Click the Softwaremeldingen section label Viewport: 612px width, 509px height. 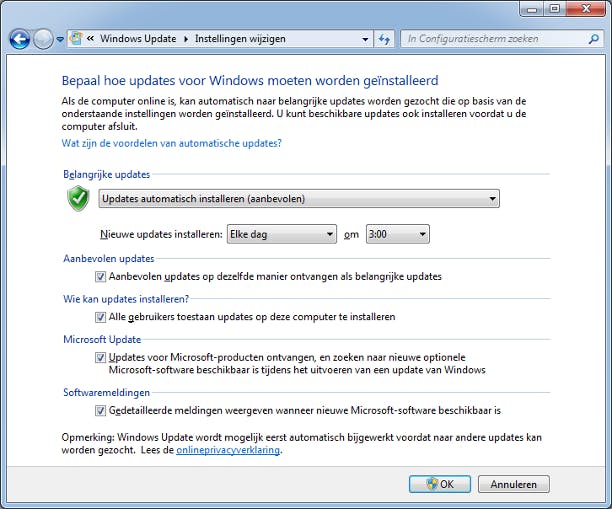coord(107,393)
